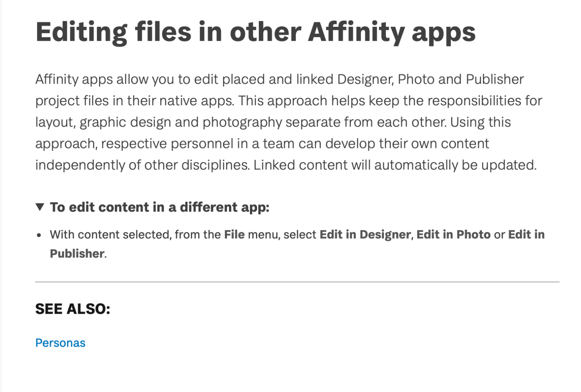
Task: Click the horizontal divider line above SEE ALSO
Action: pyautogui.click(x=297, y=282)
